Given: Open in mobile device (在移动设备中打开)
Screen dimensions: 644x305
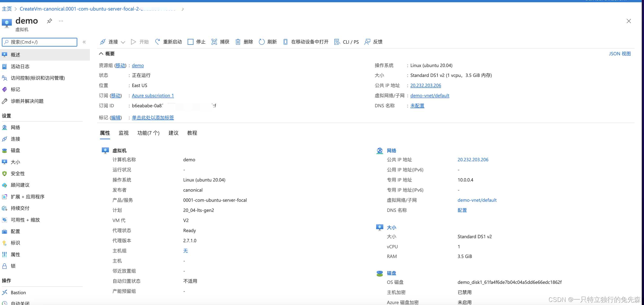Looking at the screenshot, I should point(306,42).
